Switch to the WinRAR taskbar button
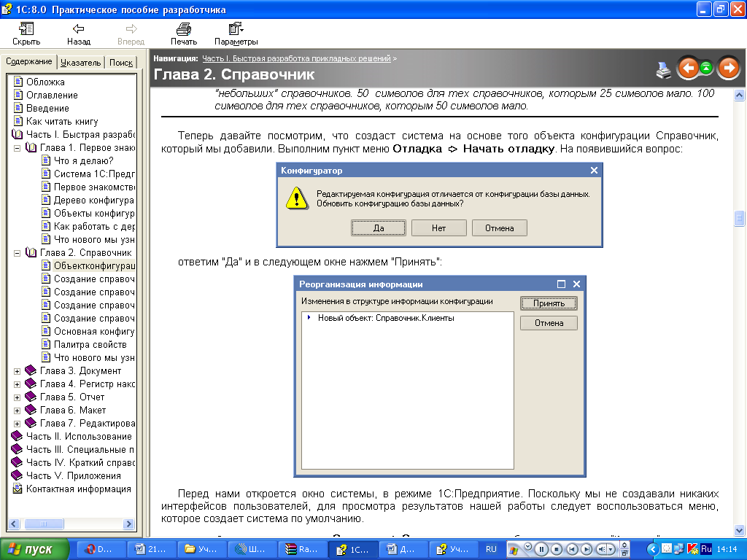Viewport: 747px width, 560px height. coord(303,550)
